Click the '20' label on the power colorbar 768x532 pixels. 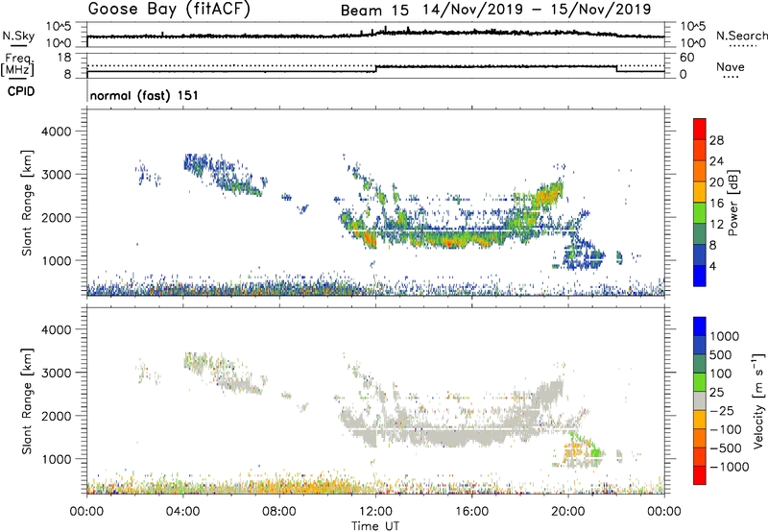click(716, 182)
